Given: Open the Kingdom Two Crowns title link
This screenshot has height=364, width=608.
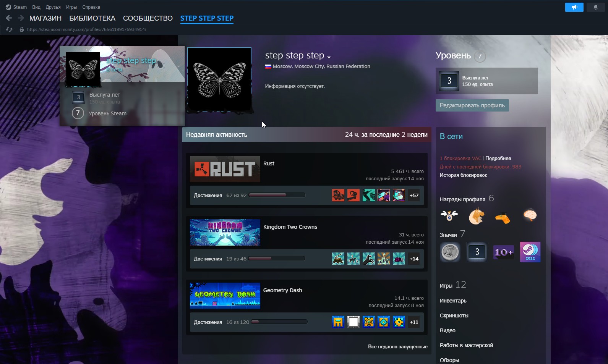Looking at the screenshot, I should [x=290, y=227].
